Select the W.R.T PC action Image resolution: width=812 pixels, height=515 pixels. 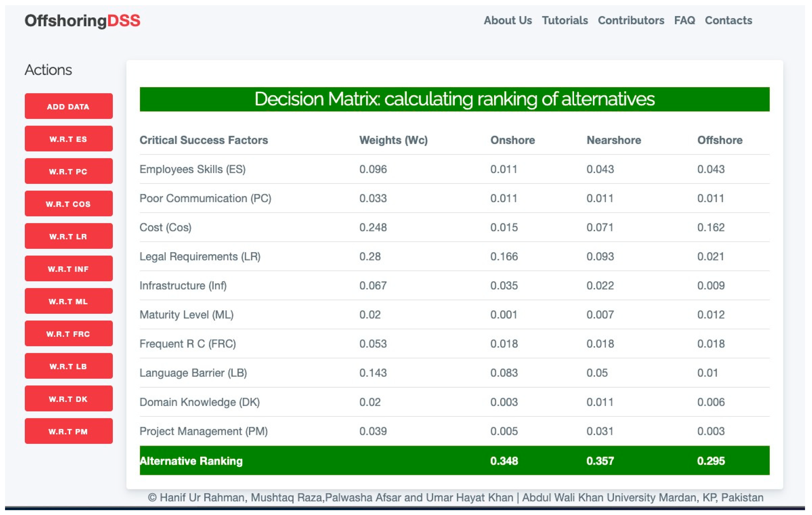(x=69, y=171)
